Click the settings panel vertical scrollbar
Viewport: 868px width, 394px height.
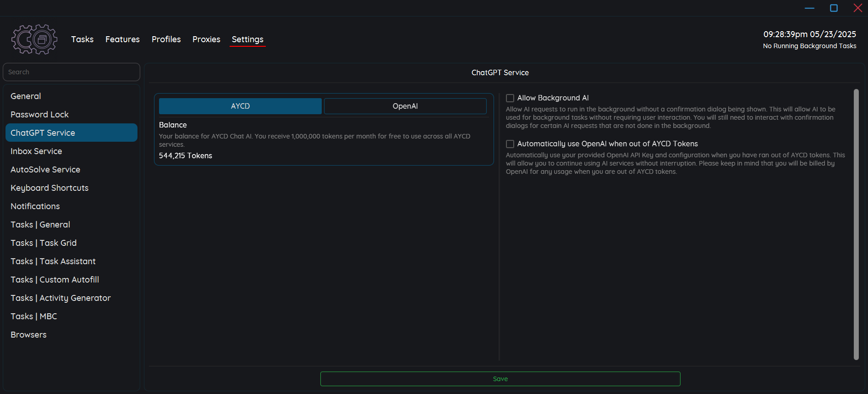pos(856,224)
